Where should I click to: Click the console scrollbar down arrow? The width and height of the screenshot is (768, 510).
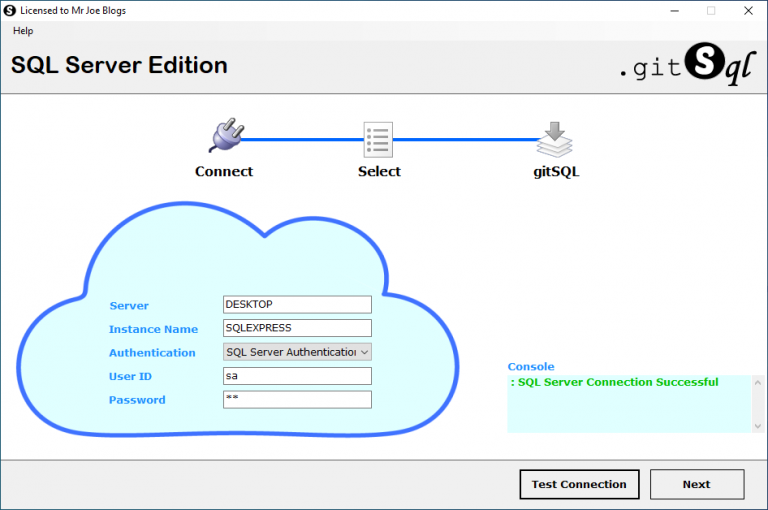(x=758, y=426)
